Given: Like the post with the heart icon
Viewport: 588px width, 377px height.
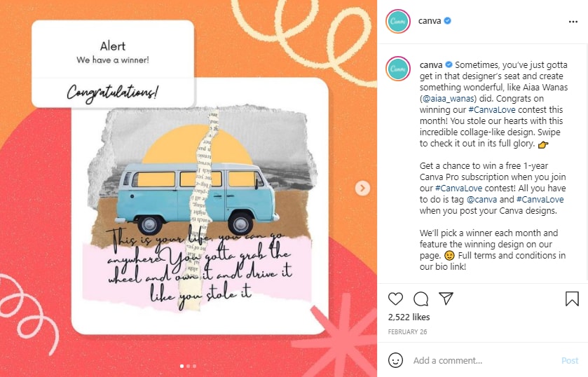Looking at the screenshot, I should [395, 299].
